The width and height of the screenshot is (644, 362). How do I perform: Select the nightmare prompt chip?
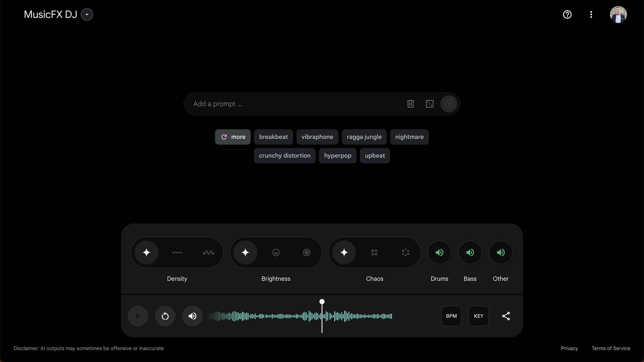[409, 137]
